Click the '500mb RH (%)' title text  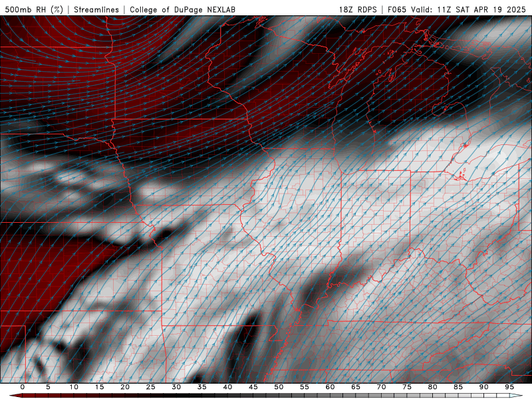point(34,9)
